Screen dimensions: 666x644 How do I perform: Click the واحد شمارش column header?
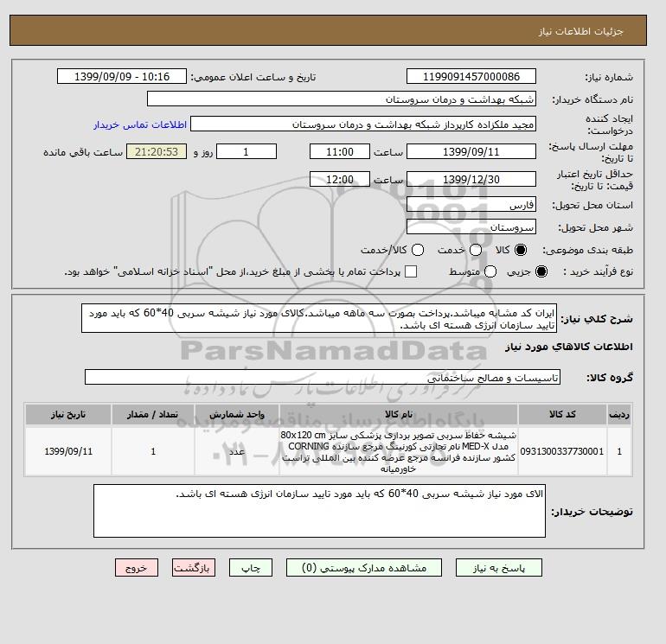[237, 414]
